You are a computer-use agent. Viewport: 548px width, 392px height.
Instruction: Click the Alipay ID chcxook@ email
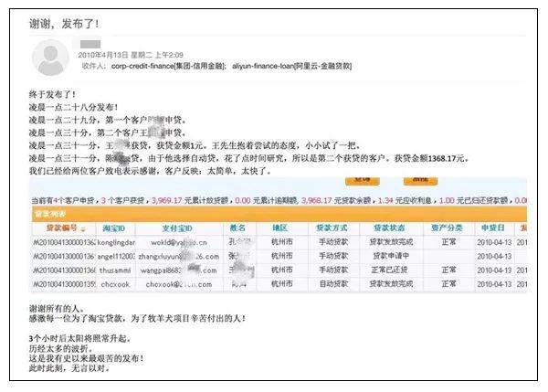[x=179, y=284]
